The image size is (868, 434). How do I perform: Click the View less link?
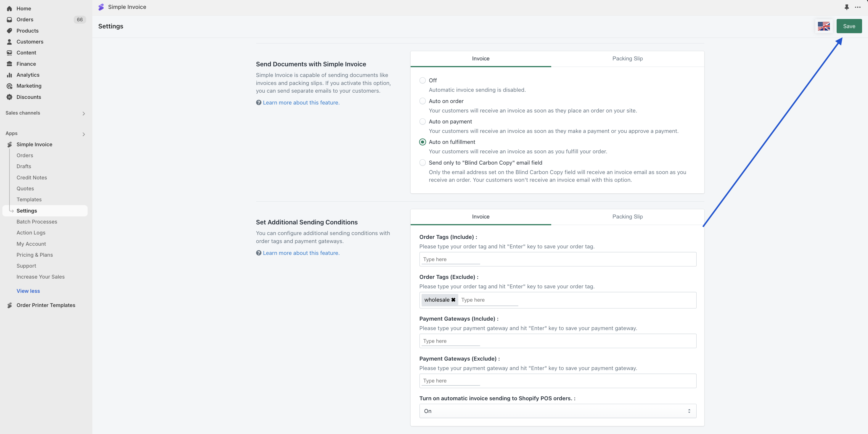click(x=28, y=291)
